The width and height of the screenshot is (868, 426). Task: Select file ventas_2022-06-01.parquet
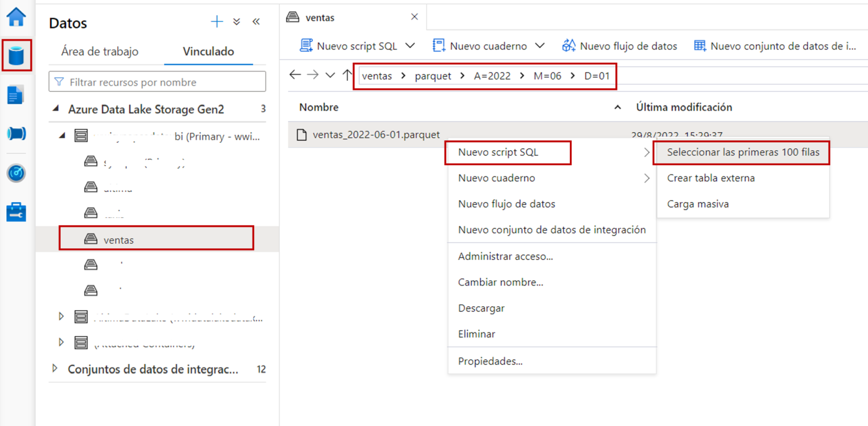click(376, 135)
